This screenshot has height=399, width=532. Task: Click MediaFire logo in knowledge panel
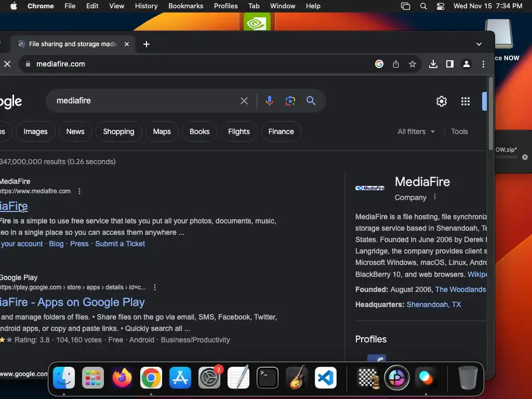pos(370,188)
